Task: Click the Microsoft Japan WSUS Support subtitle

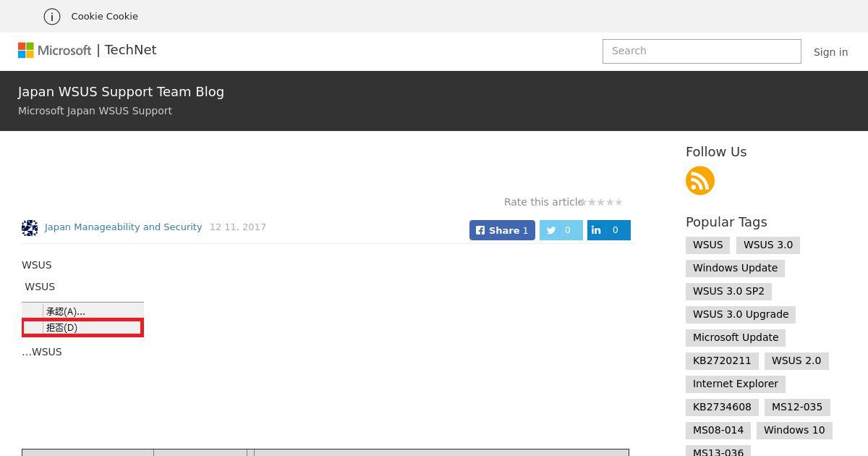Action: (x=95, y=111)
